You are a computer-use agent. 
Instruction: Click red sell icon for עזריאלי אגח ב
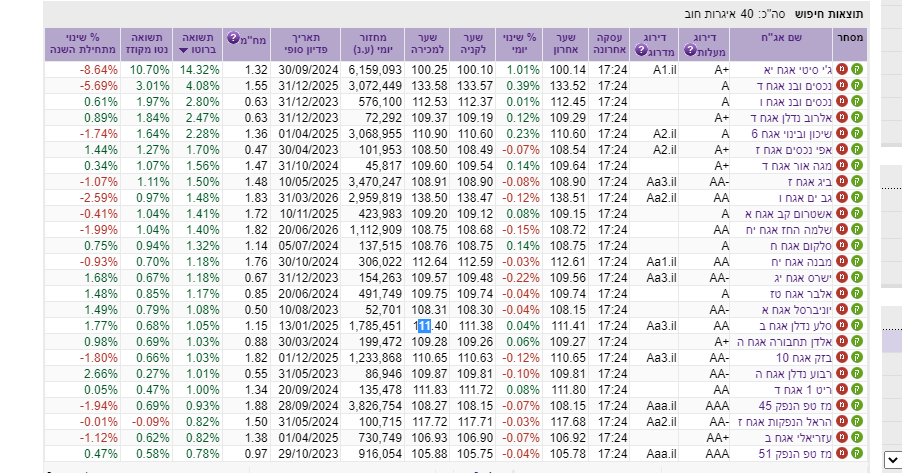click(x=842, y=437)
